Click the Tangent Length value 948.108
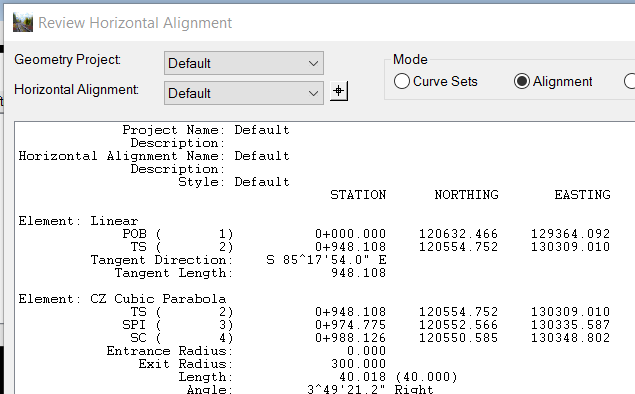Image resolution: width=635 pixels, height=394 pixels. pyautogui.click(x=358, y=273)
